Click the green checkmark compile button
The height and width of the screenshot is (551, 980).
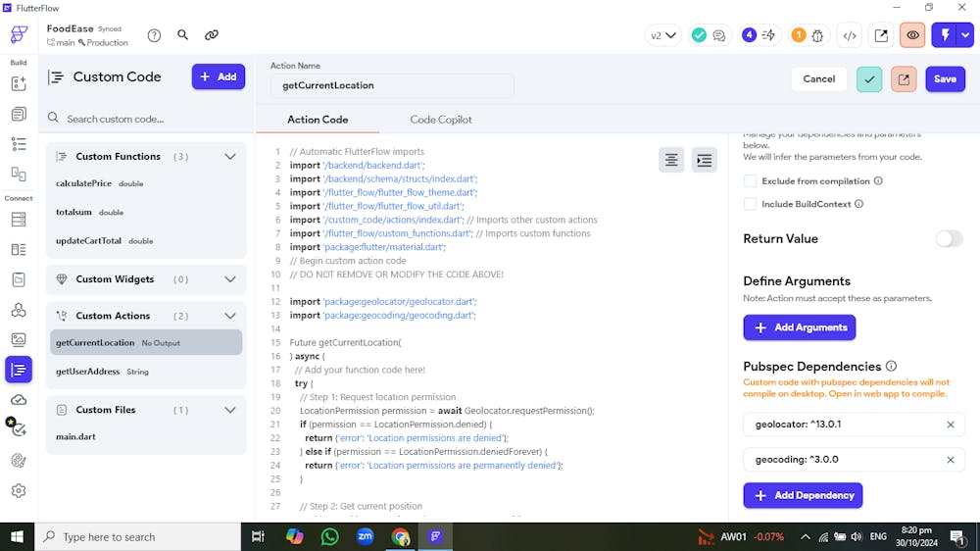coord(869,79)
